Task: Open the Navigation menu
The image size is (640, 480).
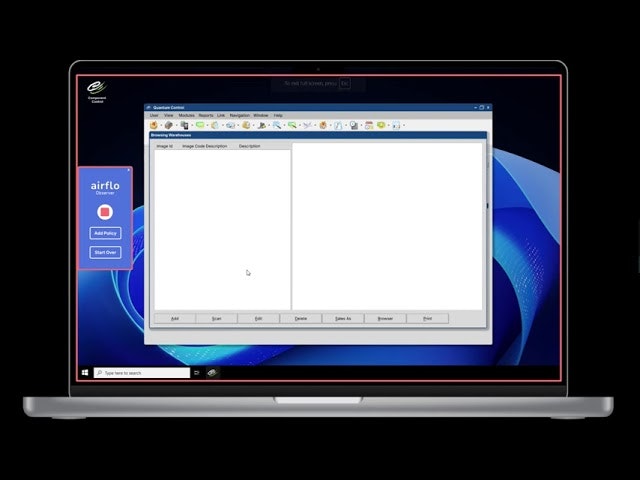Action: pyautogui.click(x=239, y=115)
